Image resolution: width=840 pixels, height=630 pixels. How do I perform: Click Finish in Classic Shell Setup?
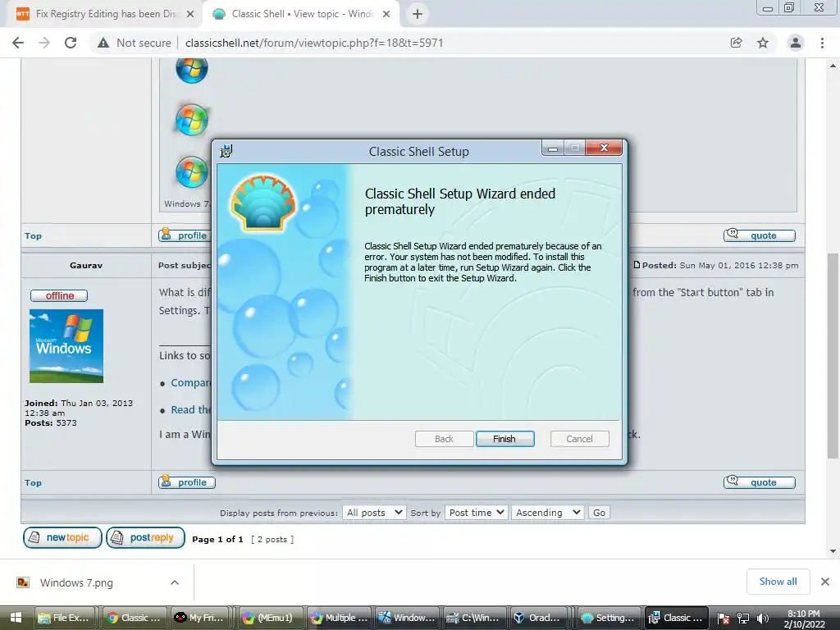504,439
